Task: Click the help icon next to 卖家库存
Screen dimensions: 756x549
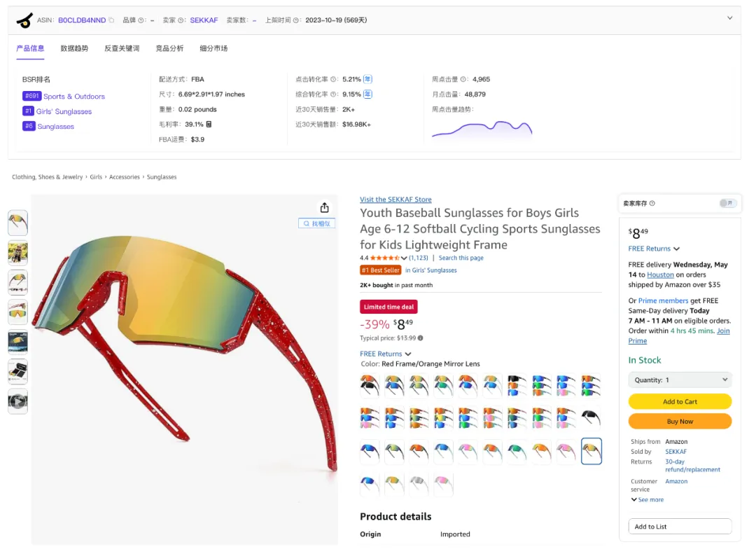Action: (652, 204)
